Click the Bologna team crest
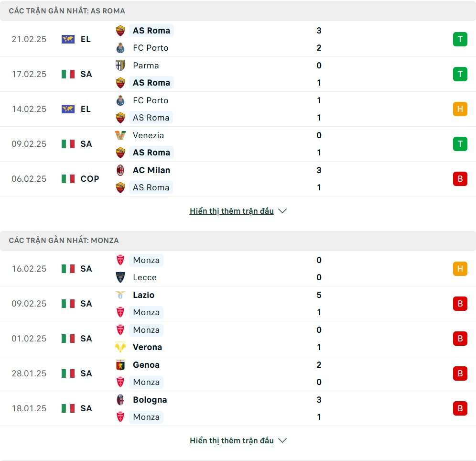 pyautogui.click(x=120, y=400)
